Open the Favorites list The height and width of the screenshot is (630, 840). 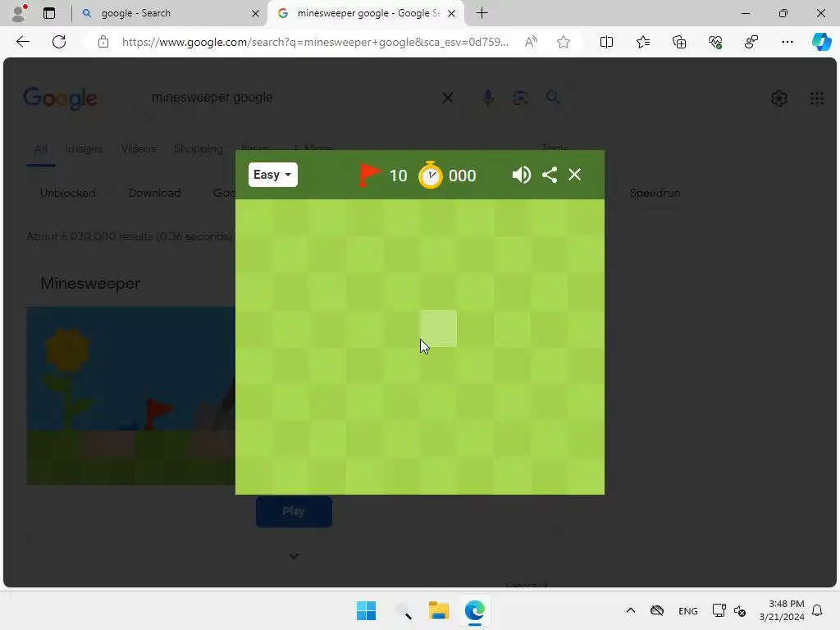click(x=643, y=42)
